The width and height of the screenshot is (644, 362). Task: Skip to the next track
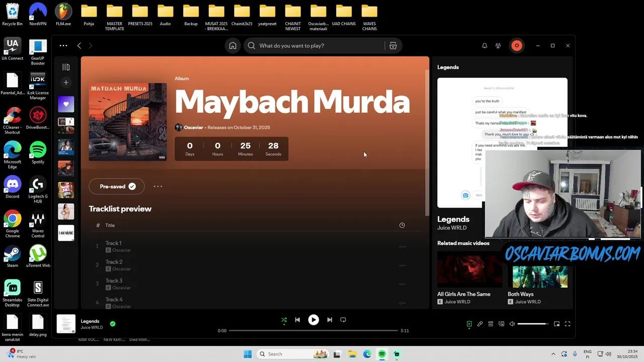(330, 320)
